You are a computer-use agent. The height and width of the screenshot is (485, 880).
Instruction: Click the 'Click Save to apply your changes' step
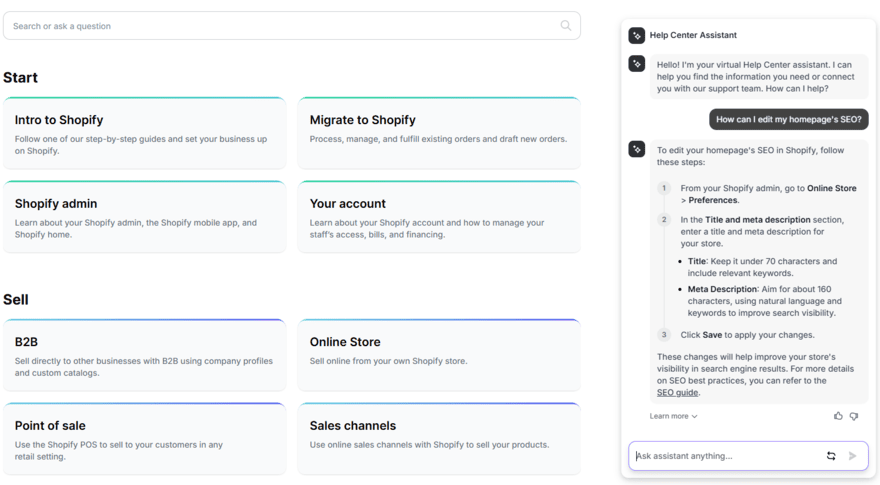(747, 335)
